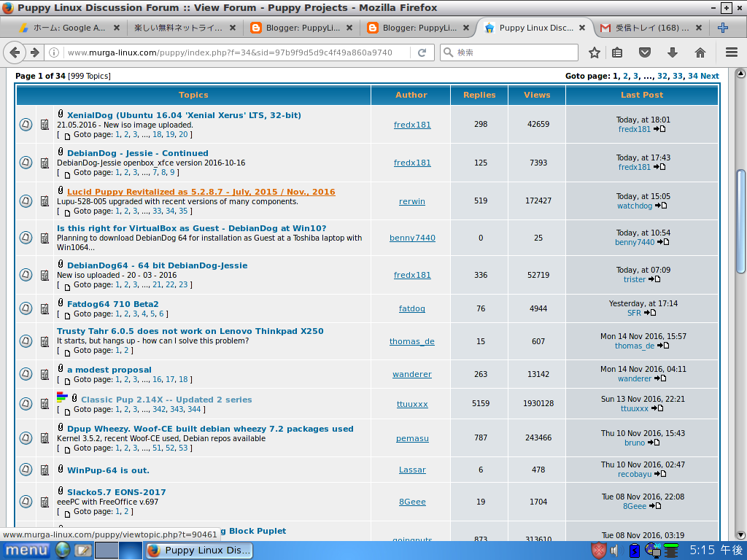Open Classic Pup 2.14X topic

point(166,400)
